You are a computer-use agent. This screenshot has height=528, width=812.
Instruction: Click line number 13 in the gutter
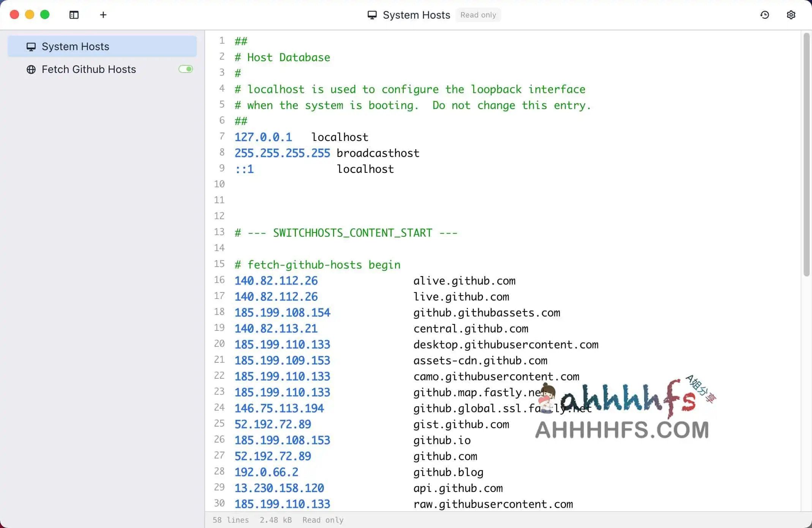tap(219, 232)
